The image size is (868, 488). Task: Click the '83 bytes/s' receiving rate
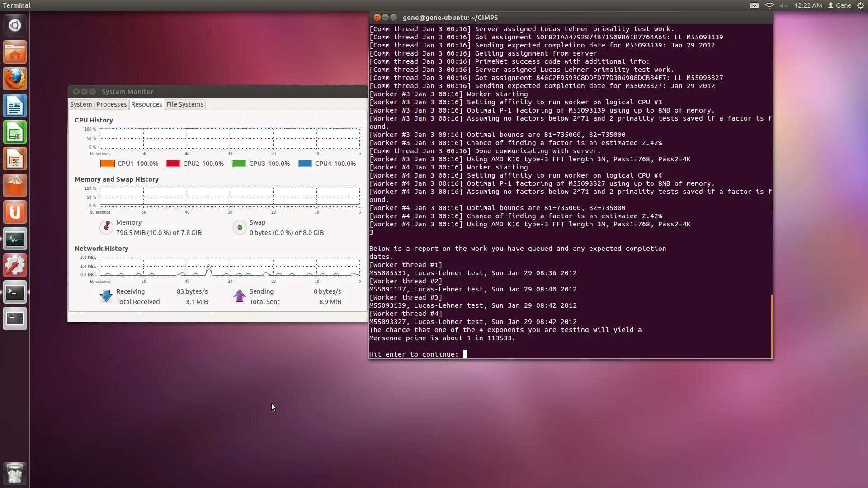click(192, 291)
